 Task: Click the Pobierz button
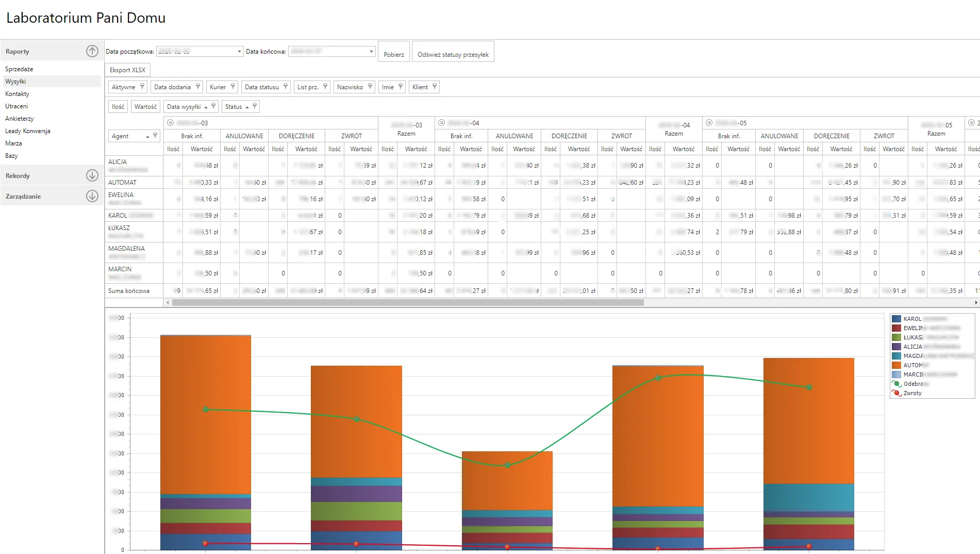pyautogui.click(x=394, y=54)
